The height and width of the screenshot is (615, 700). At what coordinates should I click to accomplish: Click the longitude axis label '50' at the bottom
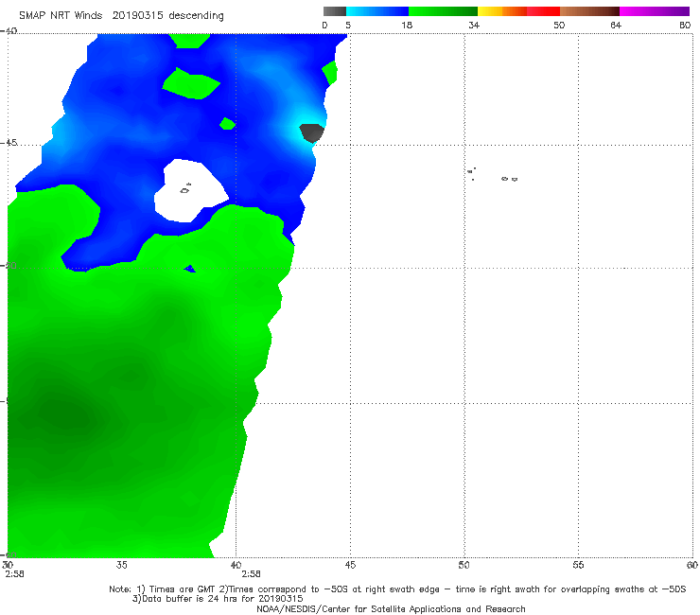[464, 566]
